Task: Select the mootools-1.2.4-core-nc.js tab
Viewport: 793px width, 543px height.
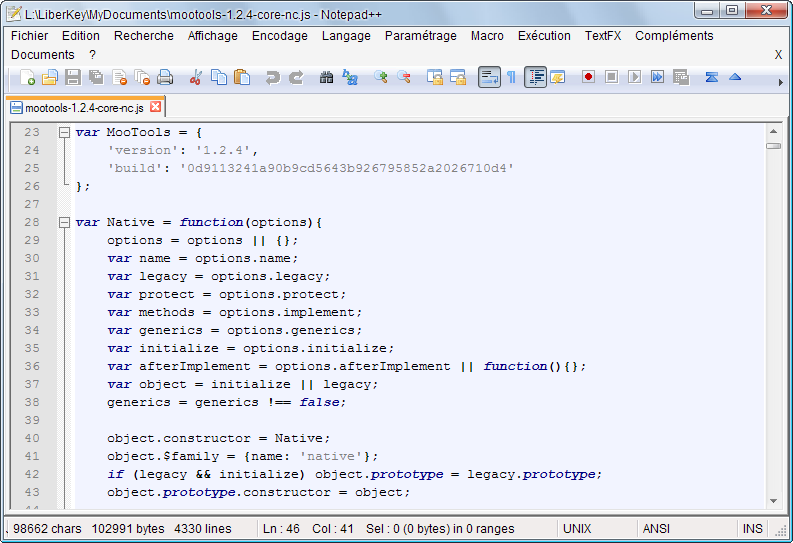Action: coord(84,108)
